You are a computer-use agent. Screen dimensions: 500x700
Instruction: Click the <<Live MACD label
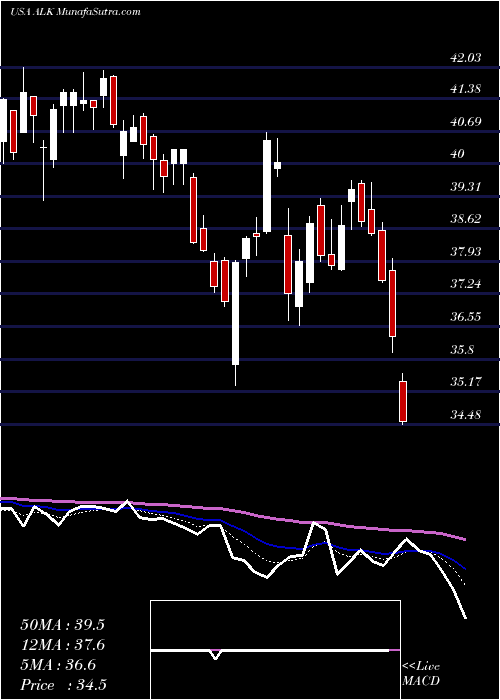click(421, 673)
